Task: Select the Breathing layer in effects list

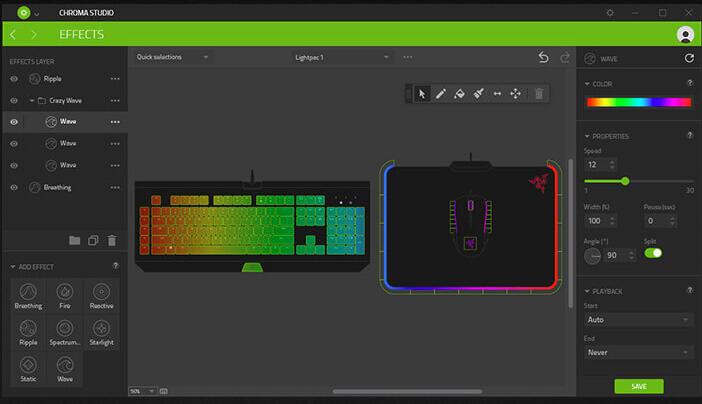Action: 57,187
